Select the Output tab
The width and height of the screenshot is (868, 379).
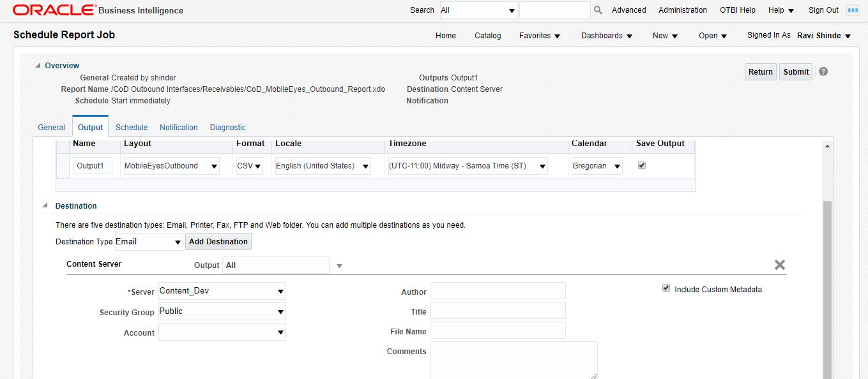coord(90,128)
